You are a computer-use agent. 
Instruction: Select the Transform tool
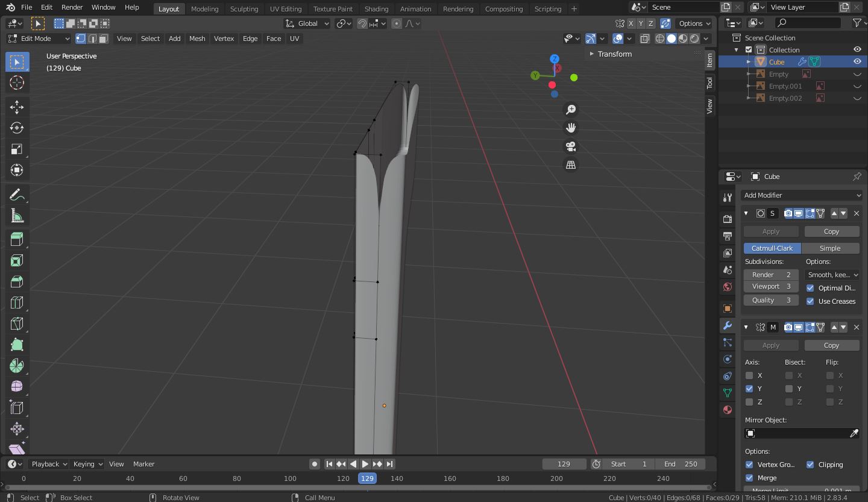(17, 170)
